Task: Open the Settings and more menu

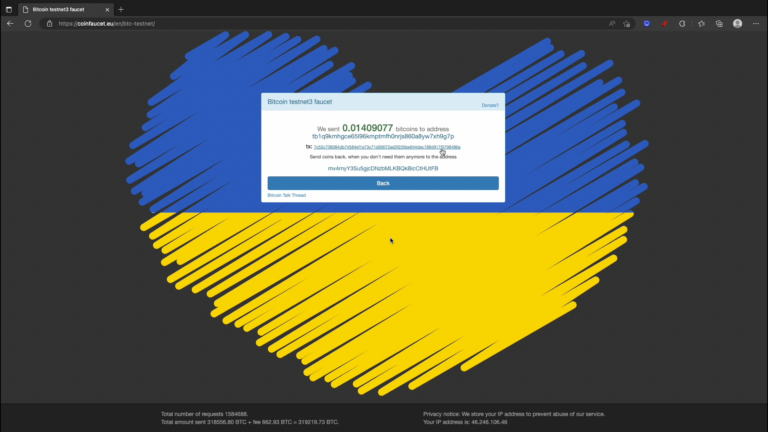Action: coord(756,23)
